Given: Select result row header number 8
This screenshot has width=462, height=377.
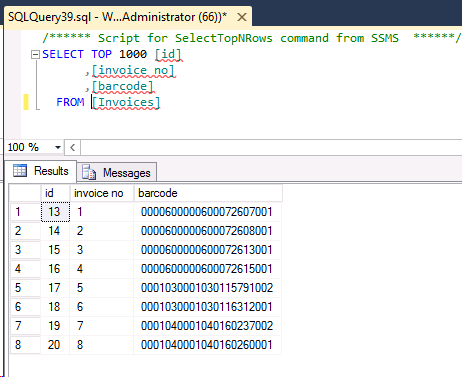Looking at the screenshot, I should 25,345.
